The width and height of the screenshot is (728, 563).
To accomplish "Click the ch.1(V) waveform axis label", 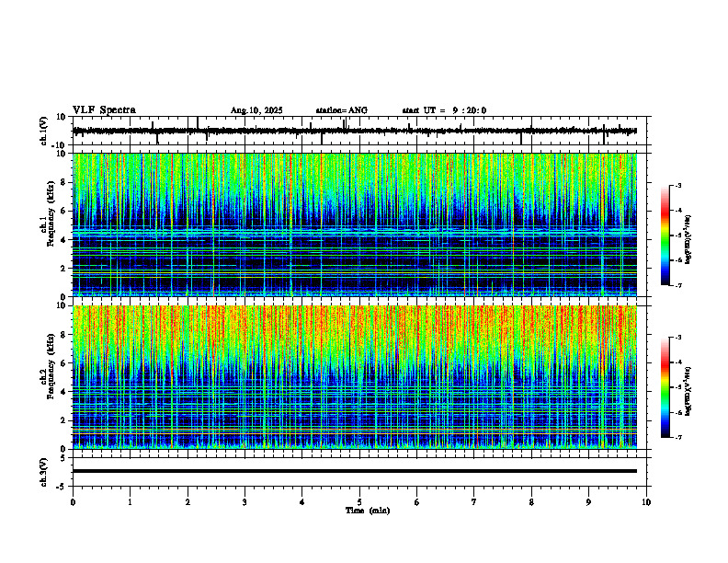I will (x=44, y=131).
